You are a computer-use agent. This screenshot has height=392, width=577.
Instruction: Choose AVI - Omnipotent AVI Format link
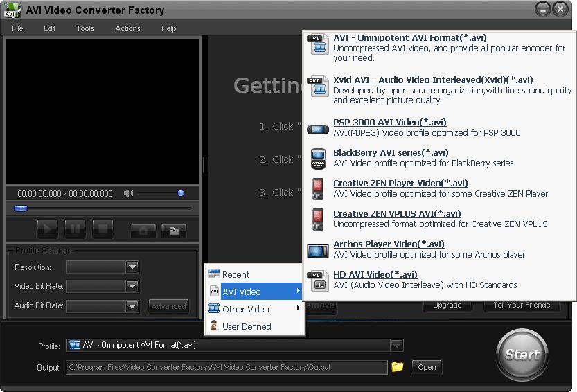(x=410, y=37)
